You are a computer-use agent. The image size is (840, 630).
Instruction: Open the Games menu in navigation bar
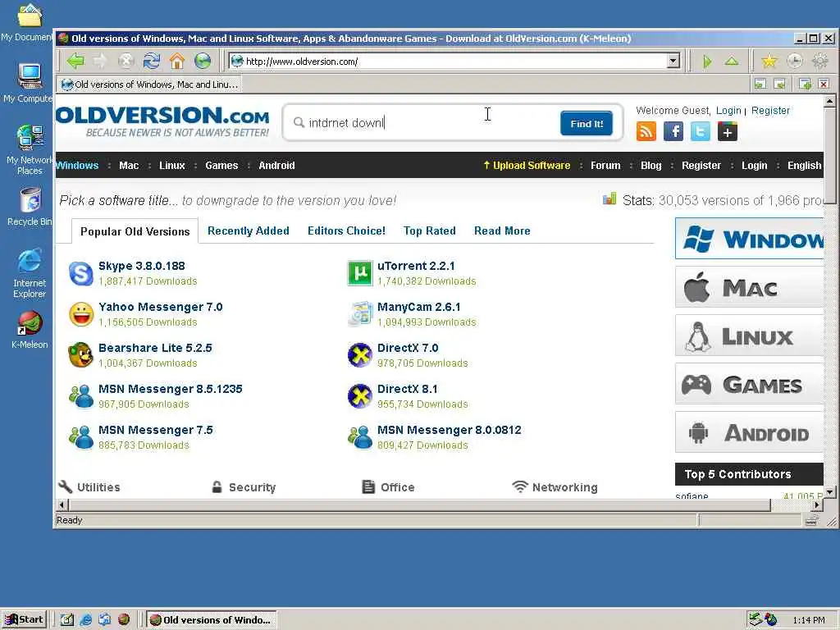[x=221, y=166]
